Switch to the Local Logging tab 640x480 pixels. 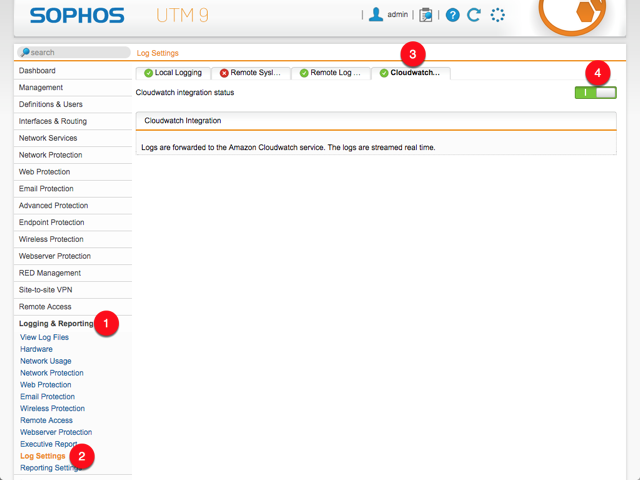click(x=173, y=73)
